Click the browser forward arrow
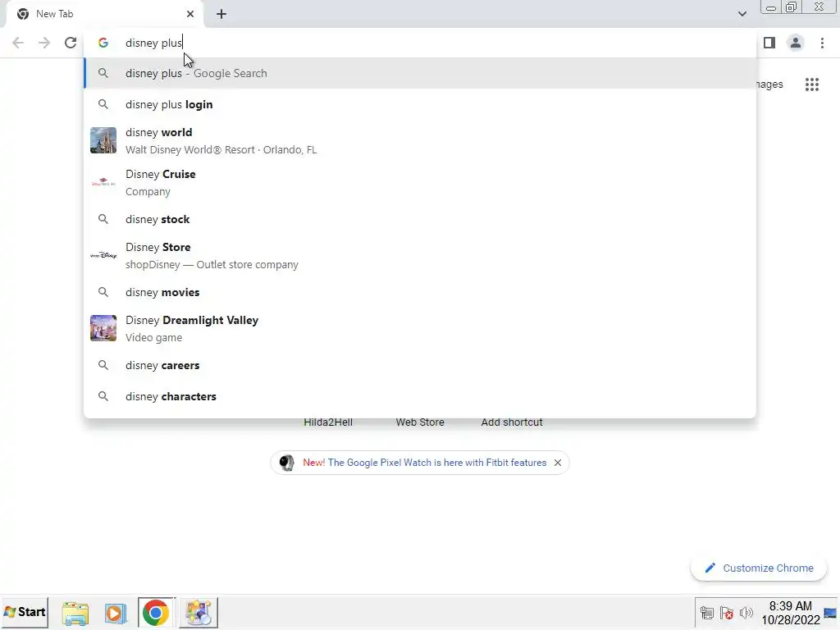This screenshot has width=840, height=630. [x=44, y=43]
